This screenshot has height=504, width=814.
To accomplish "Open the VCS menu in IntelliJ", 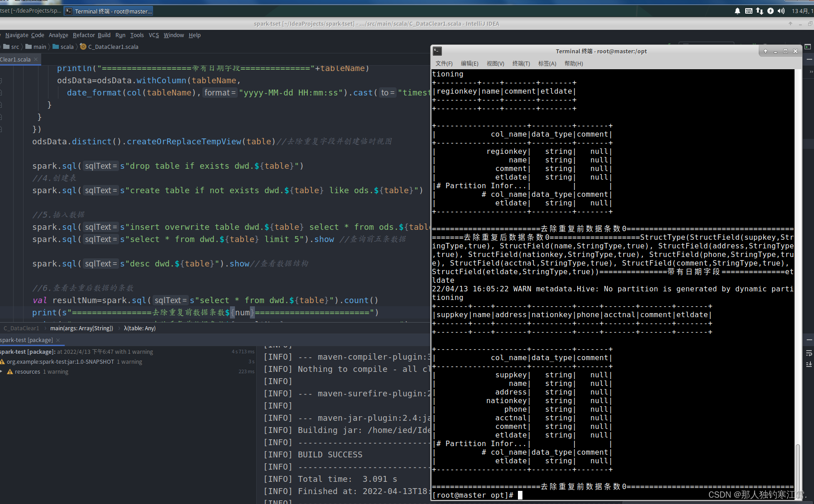I will click(x=154, y=35).
